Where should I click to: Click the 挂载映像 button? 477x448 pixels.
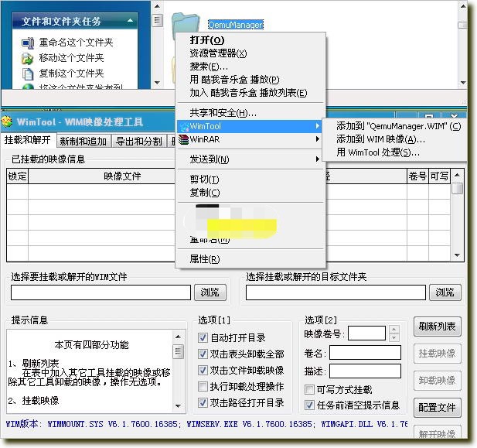[x=437, y=354]
